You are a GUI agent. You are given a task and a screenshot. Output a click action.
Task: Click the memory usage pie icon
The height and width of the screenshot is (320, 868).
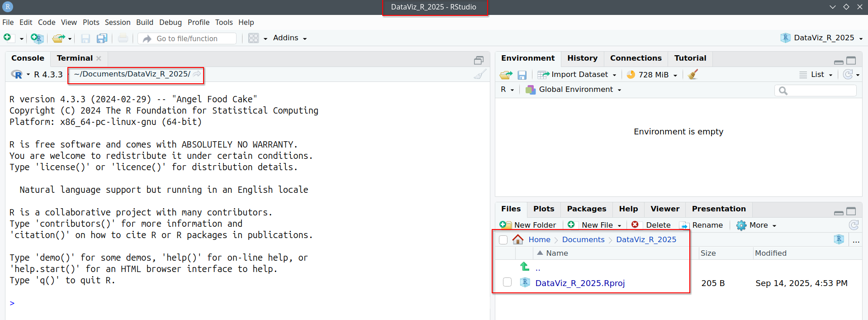tap(631, 75)
